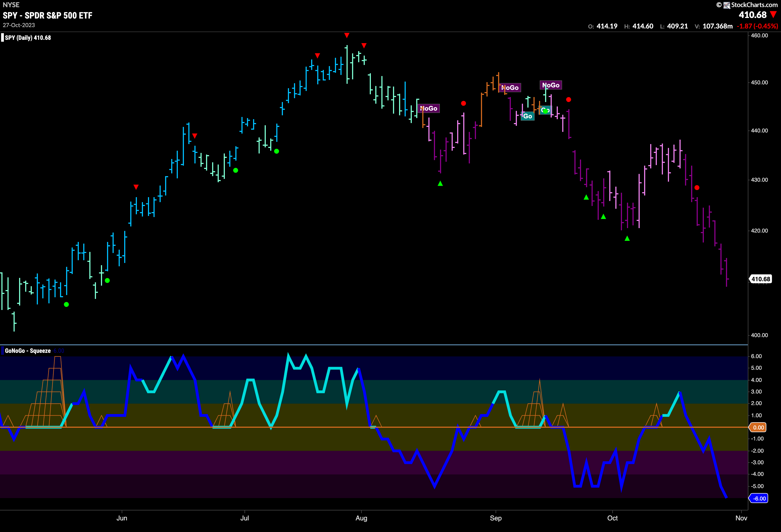Screen dimensions: 781x532
Task: Click the 420.00 price axis label
Action: (759, 231)
